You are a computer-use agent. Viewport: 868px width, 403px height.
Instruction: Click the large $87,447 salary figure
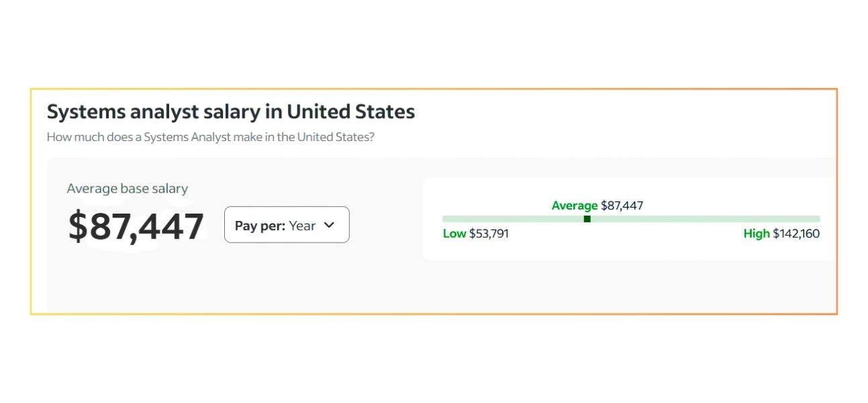(136, 226)
